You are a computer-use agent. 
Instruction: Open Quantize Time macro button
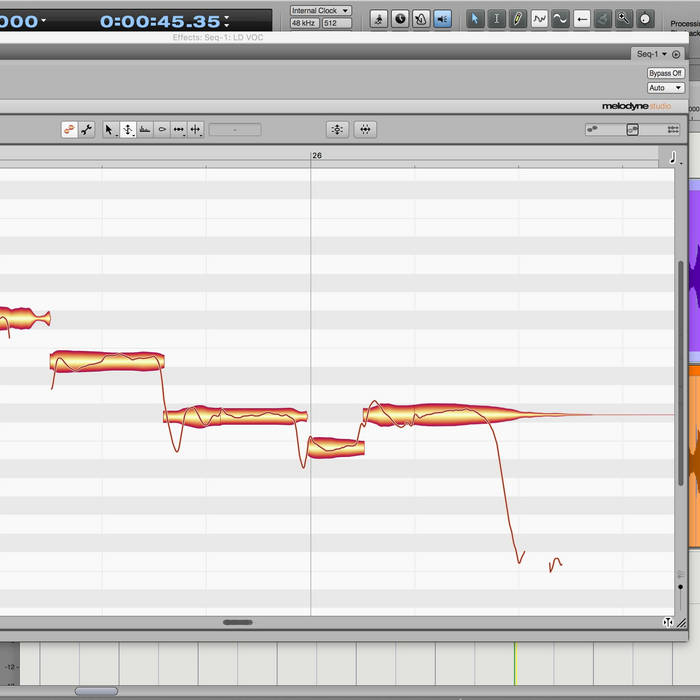point(365,129)
